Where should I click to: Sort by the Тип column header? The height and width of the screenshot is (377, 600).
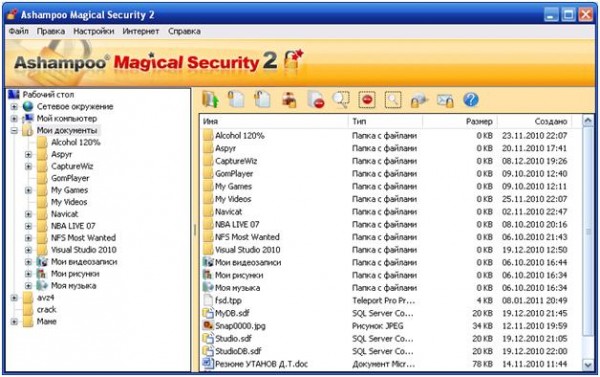point(385,121)
